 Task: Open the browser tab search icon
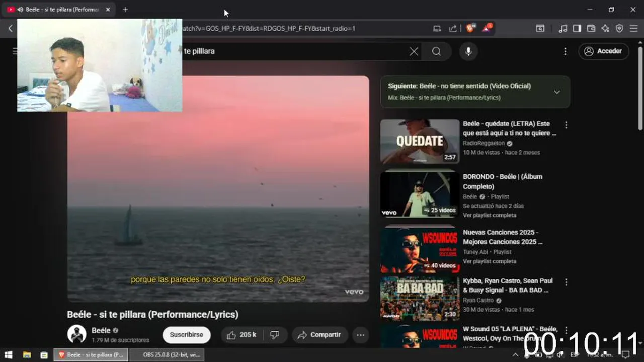540,29
